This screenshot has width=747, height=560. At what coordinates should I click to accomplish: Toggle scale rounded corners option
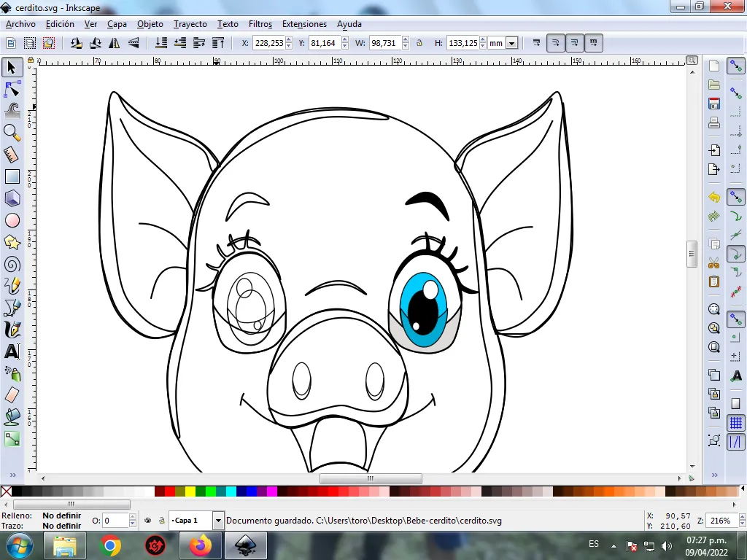coord(555,43)
